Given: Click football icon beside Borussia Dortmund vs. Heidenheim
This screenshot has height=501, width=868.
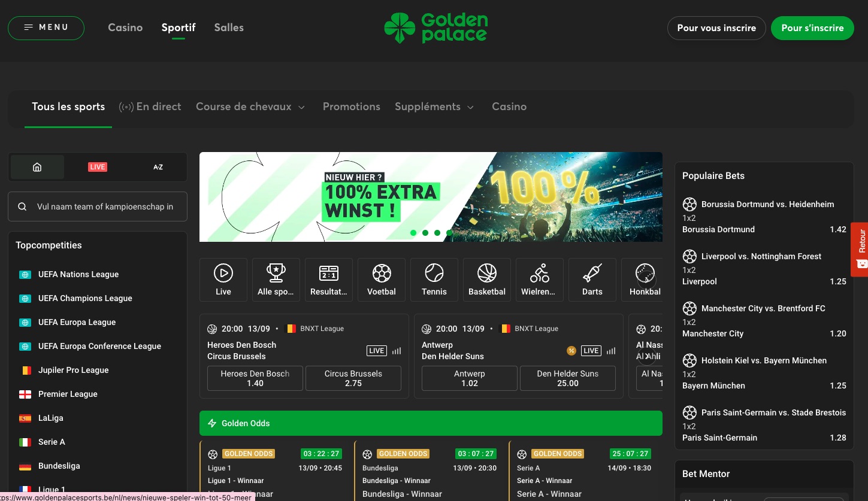Looking at the screenshot, I should tap(689, 204).
